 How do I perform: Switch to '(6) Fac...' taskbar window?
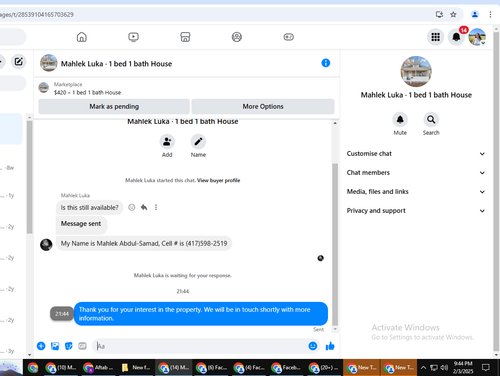click(211, 368)
